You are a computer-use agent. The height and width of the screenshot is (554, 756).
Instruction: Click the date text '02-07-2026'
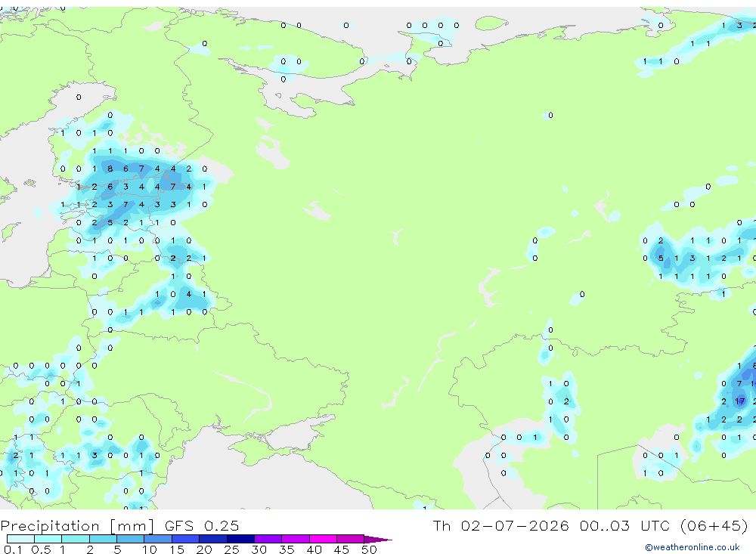tap(514, 525)
